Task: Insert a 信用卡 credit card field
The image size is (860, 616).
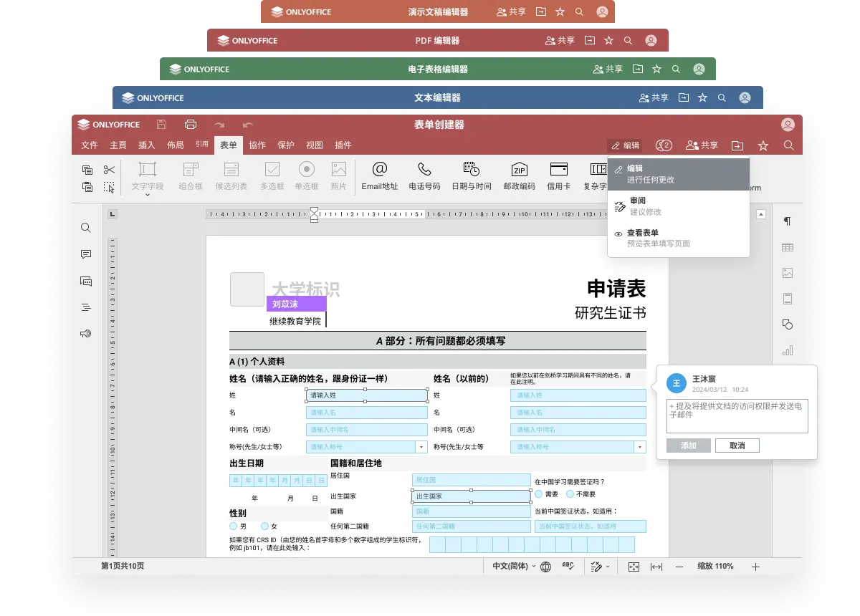Action: 558,175
